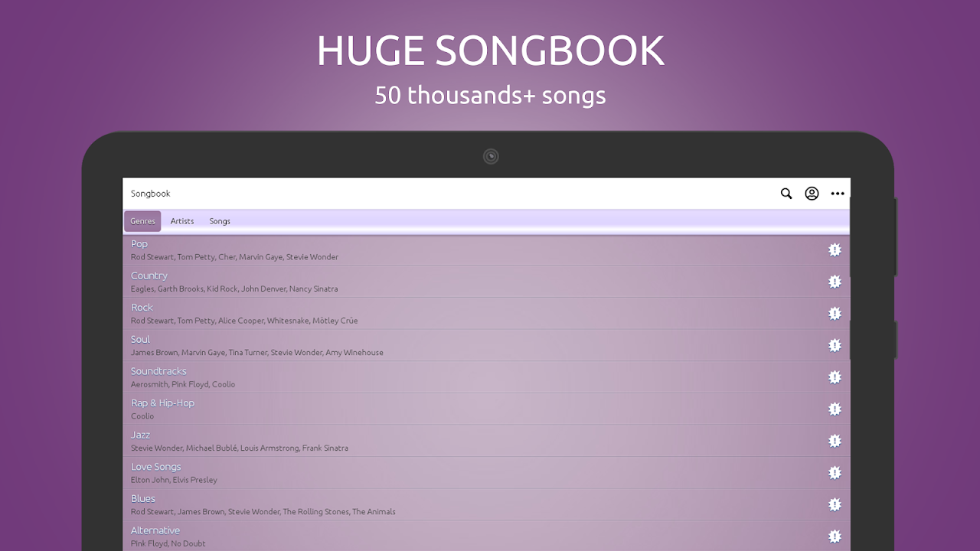
Task: Click the badge icon in the Love Songs row
Action: coord(835,473)
